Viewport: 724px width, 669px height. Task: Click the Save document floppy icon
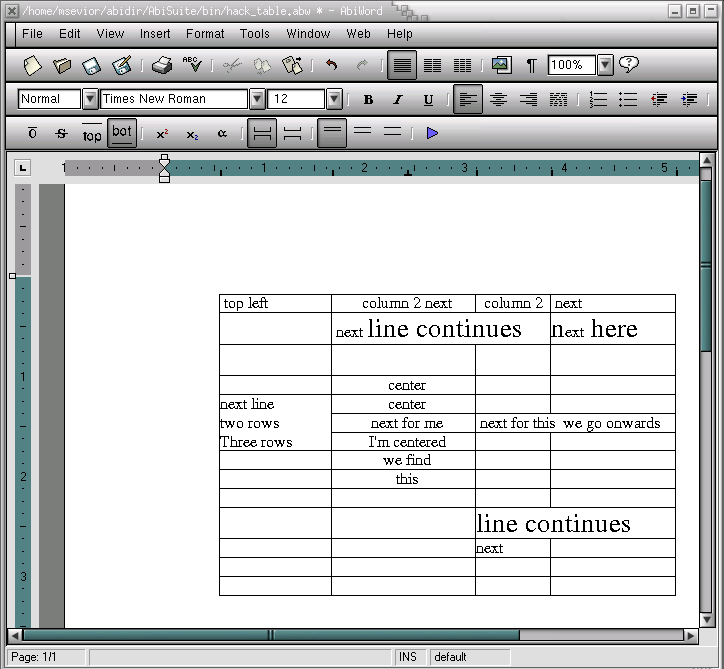[92, 66]
